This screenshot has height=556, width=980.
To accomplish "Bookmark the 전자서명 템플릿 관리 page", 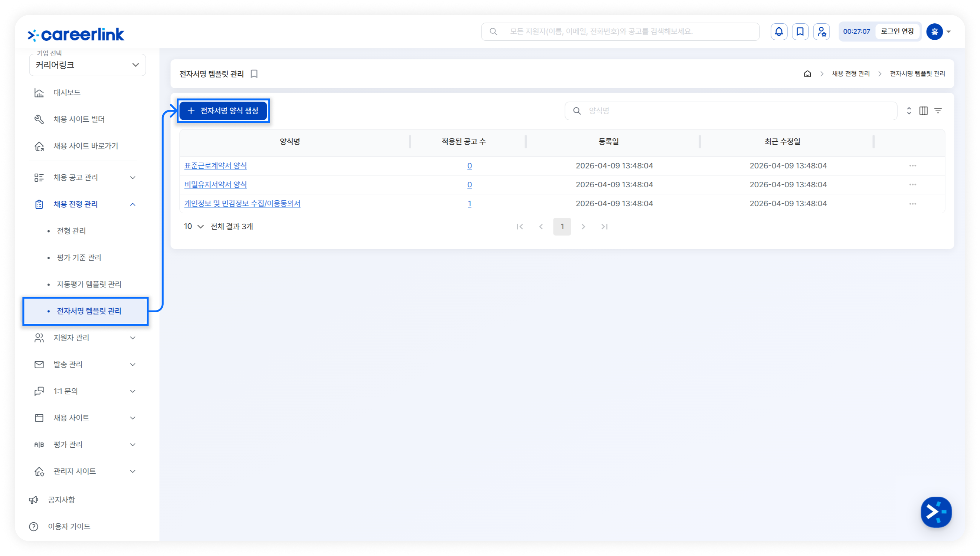I will pos(254,74).
